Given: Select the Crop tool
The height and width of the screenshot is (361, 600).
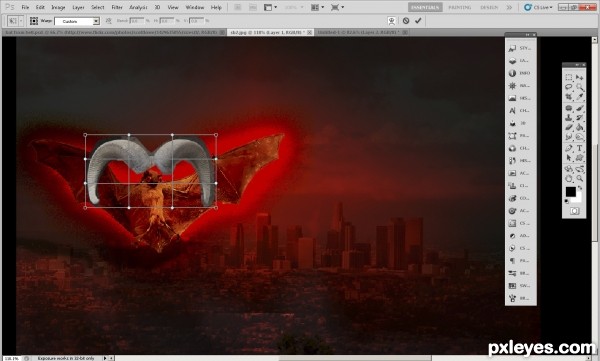Looking at the screenshot, I should tap(569, 96).
